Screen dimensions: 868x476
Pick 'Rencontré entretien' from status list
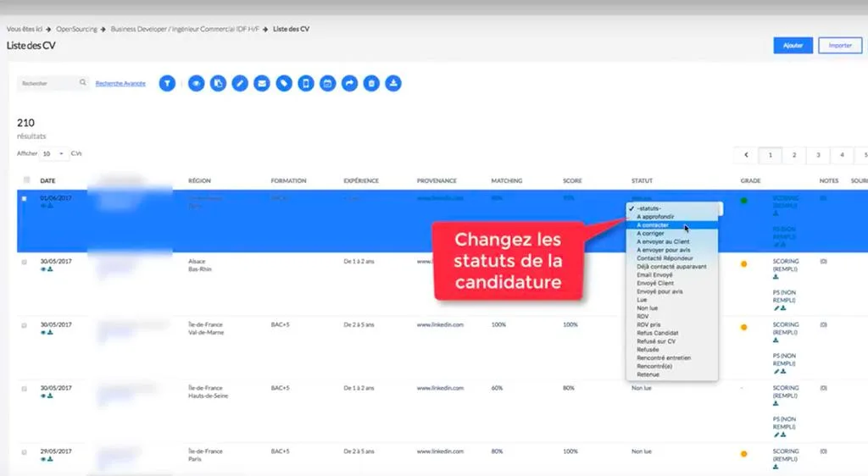point(672,357)
